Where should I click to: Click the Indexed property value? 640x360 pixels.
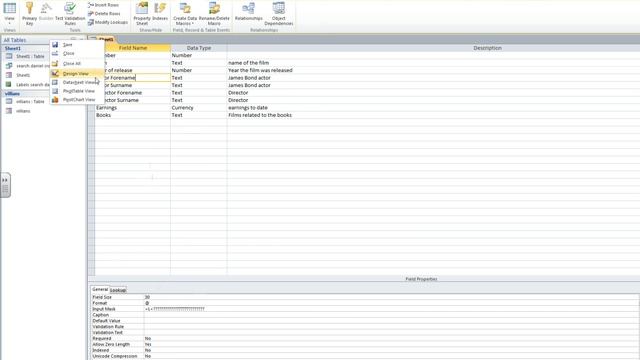pyautogui.click(x=391, y=350)
